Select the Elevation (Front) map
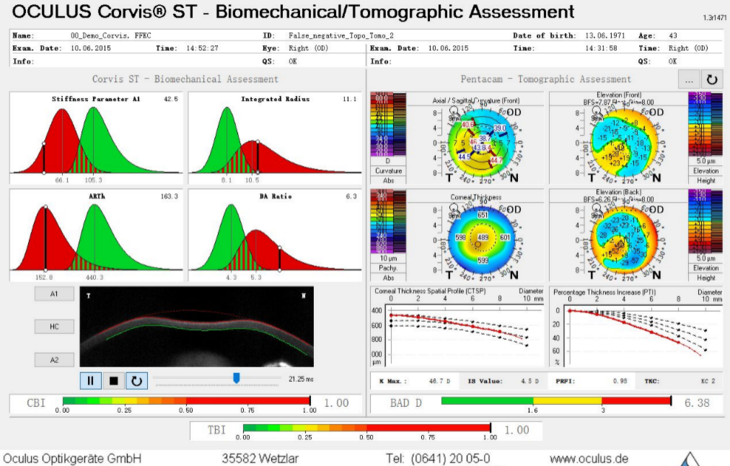This screenshot has width=730, height=466. pos(618,137)
